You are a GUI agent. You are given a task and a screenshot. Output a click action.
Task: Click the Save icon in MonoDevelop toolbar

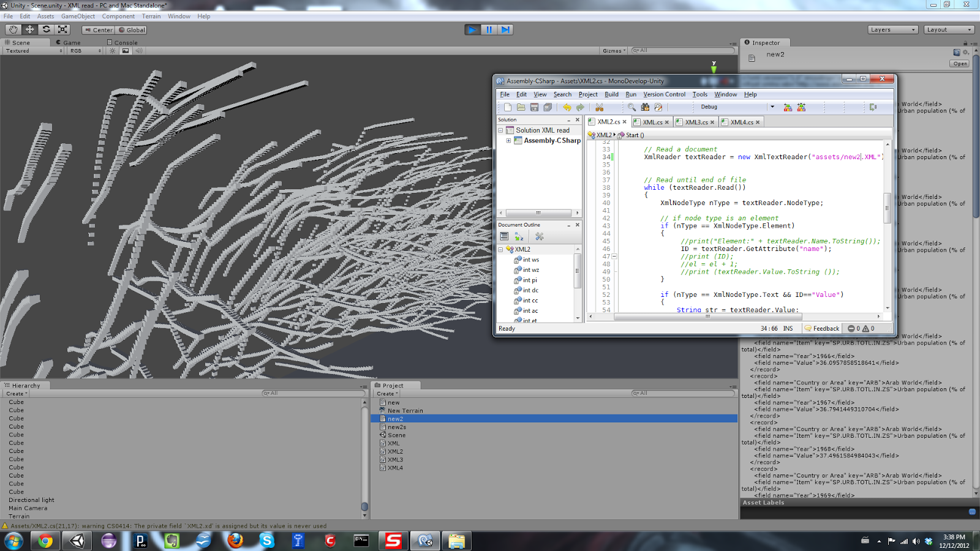tap(534, 107)
